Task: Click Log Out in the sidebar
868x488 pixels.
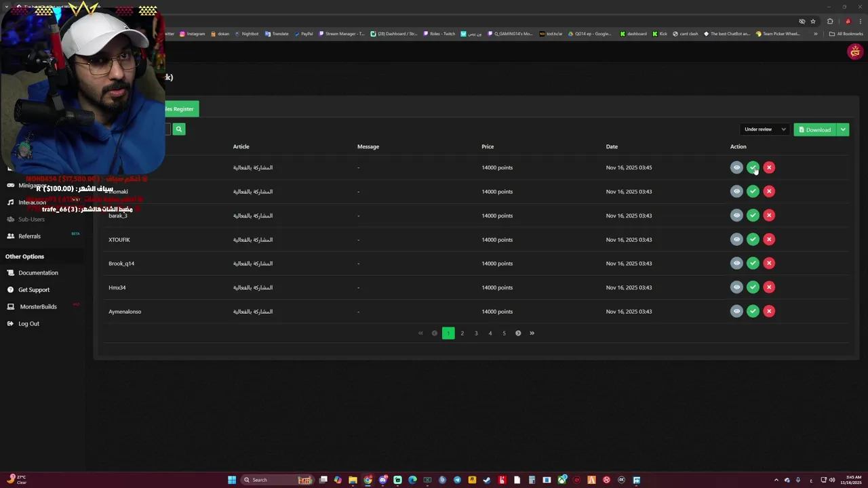Action: (x=28, y=323)
